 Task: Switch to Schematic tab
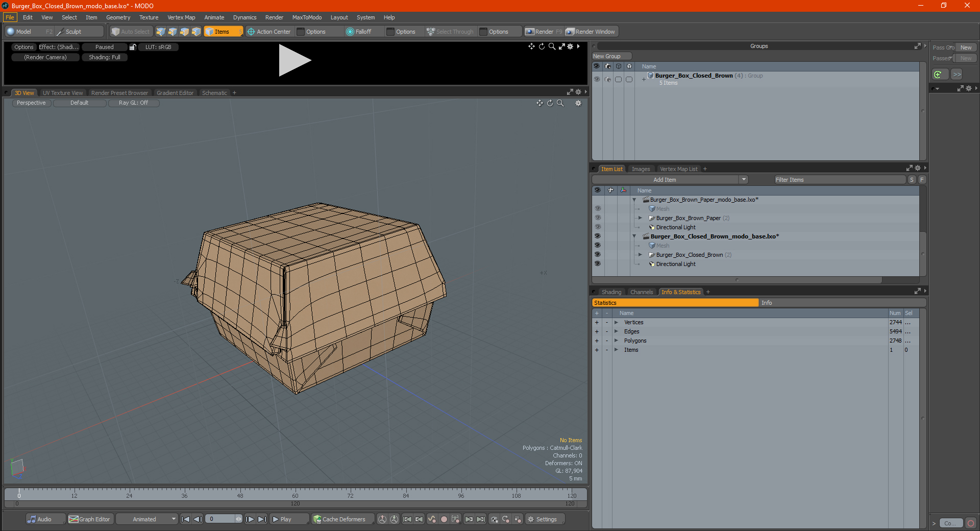point(214,93)
